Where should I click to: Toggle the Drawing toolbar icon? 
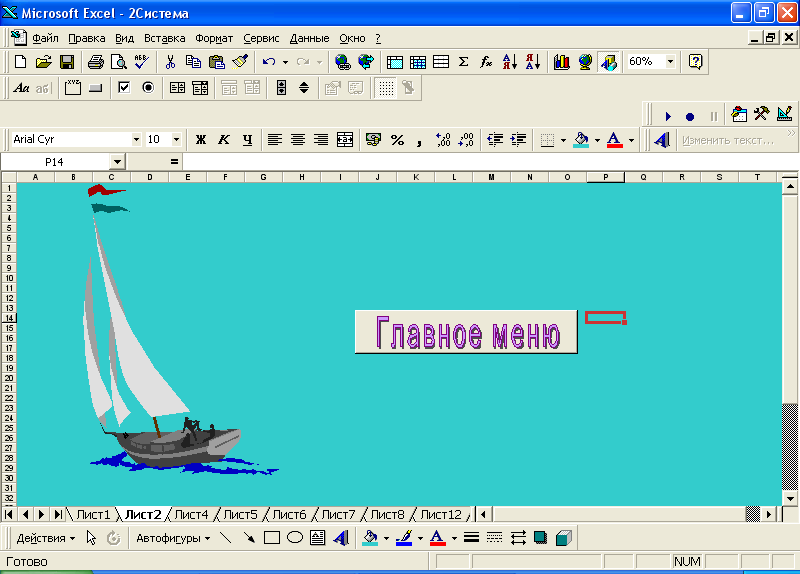coord(609,62)
